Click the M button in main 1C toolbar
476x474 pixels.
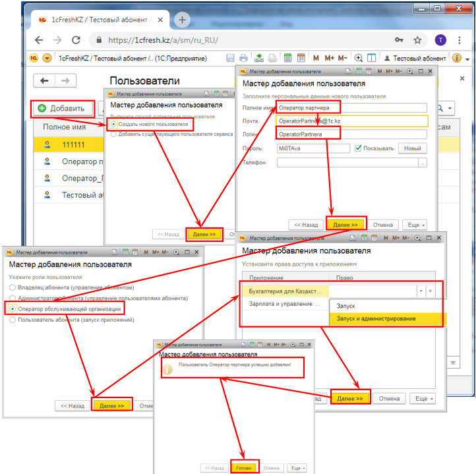316,58
